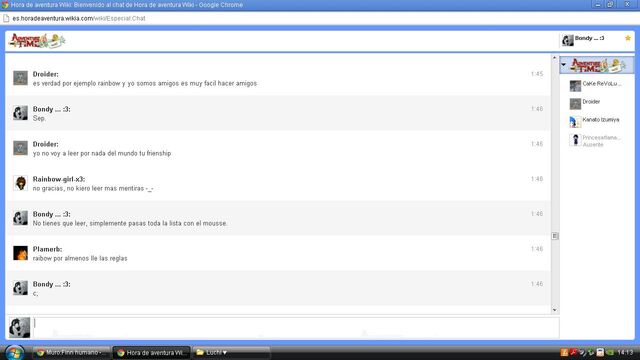Click the message 'no gracias, no kiero leer mas mentiras'
The height and width of the screenshot is (360, 640).
93,189
